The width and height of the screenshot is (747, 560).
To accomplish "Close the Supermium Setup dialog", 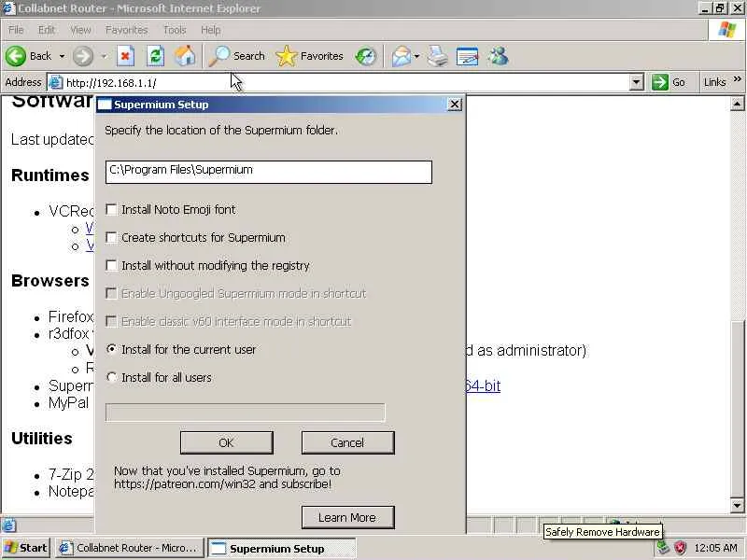I will pos(455,105).
